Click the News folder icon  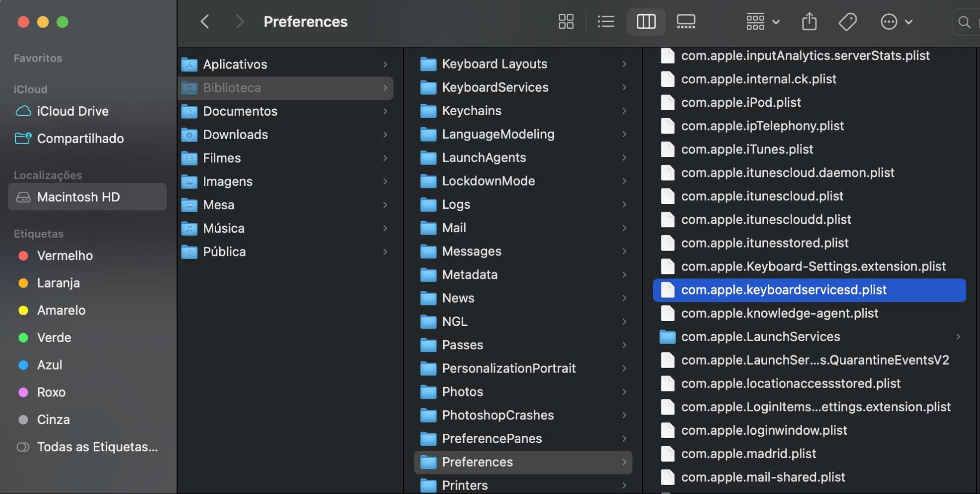pos(428,298)
